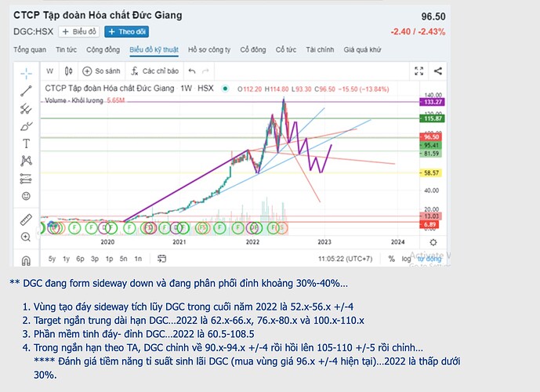Click the 2020 time axis label
Image resolution: width=540 pixels, height=392 pixels.
pos(107,241)
